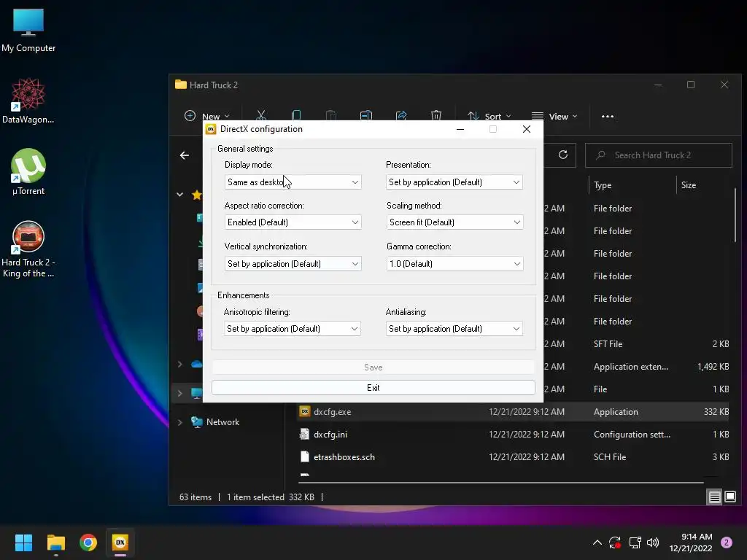Image resolution: width=747 pixels, height=560 pixels.
Task: Click the Rename icon in Explorer toolbar
Action: click(x=366, y=116)
